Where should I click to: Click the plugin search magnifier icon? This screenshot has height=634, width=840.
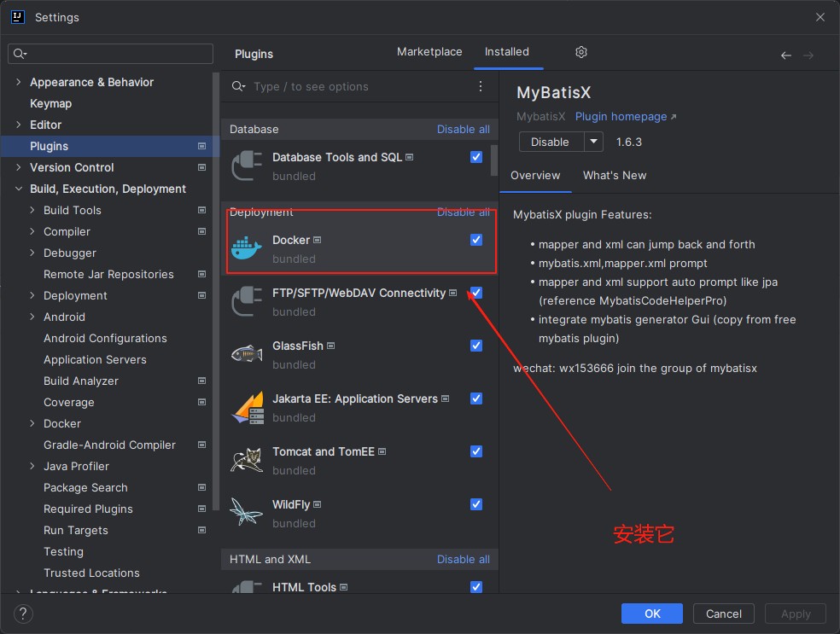tap(238, 86)
